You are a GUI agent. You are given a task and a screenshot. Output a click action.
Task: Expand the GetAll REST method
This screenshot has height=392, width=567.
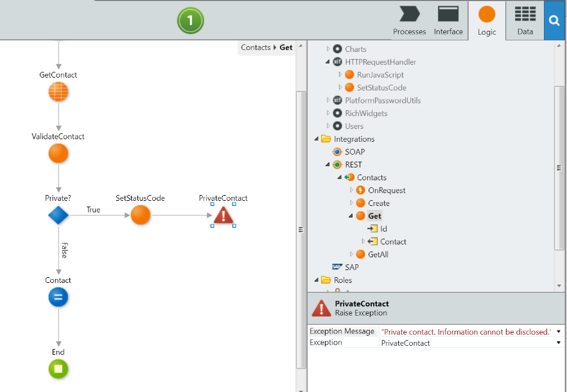[x=351, y=255]
